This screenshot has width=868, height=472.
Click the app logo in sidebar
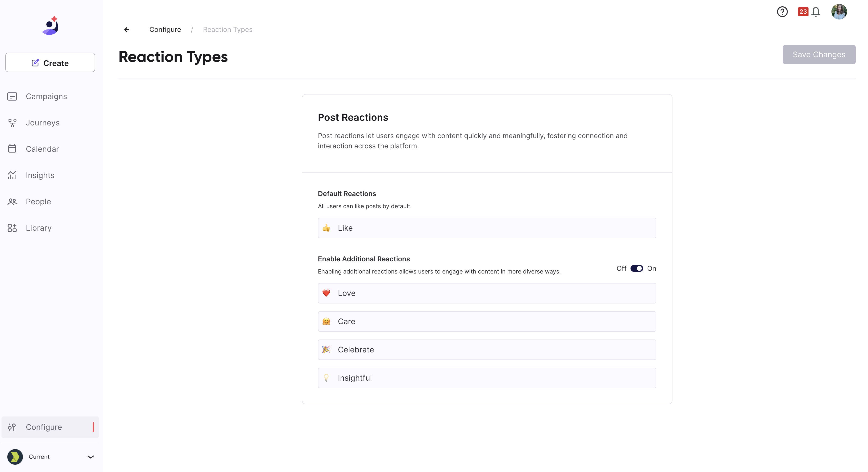pos(50,25)
